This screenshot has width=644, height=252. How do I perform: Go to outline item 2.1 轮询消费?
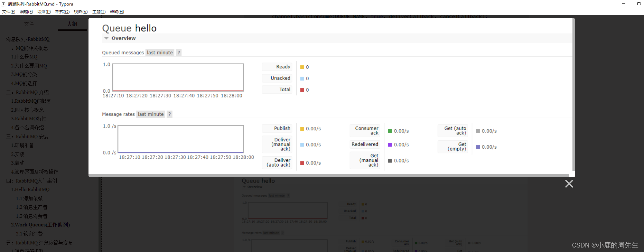[29, 234]
